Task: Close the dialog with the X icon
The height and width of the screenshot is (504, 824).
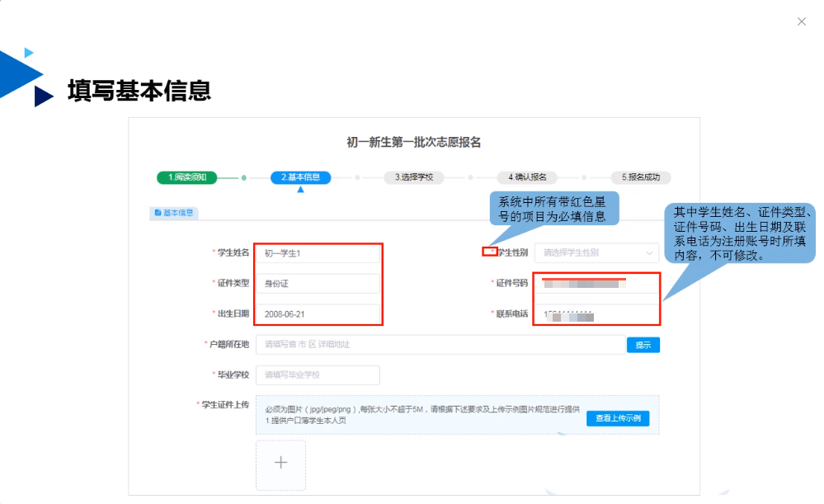Action: [801, 21]
